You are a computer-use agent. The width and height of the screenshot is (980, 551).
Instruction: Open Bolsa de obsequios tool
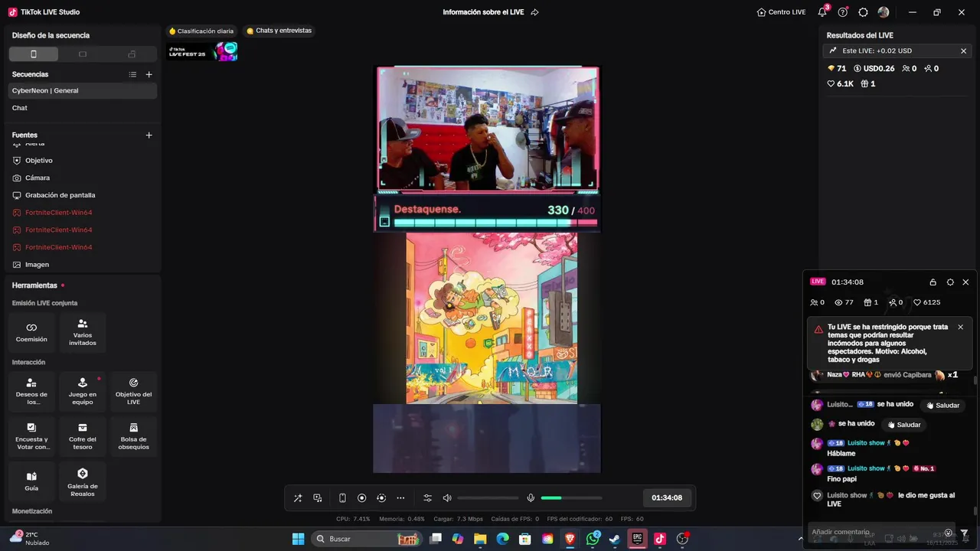pos(133,436)
